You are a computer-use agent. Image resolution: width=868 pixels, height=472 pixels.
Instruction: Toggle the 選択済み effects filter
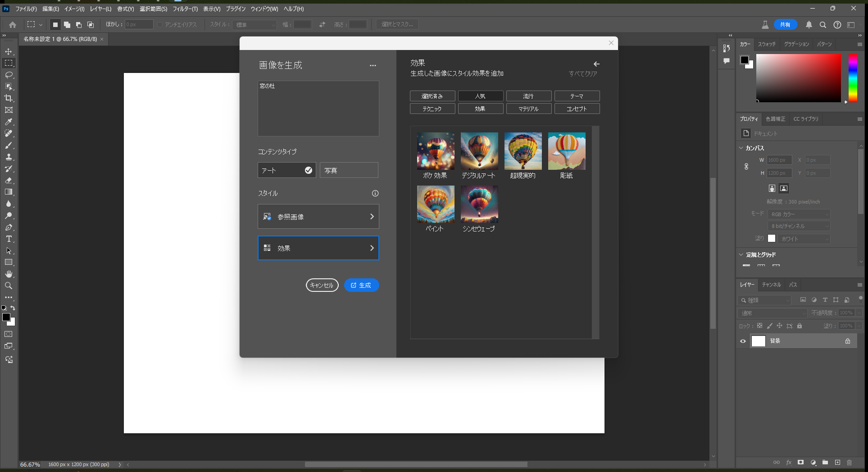pos(432,96)
